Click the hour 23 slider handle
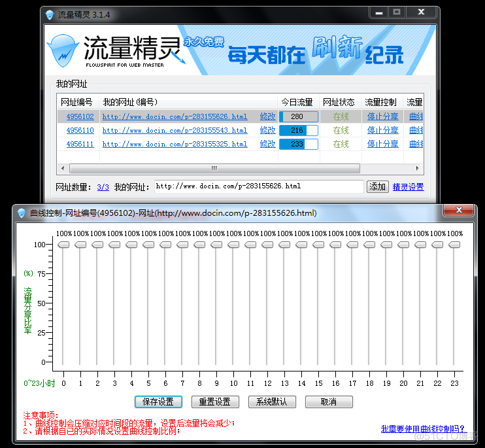 pos(454,245)
